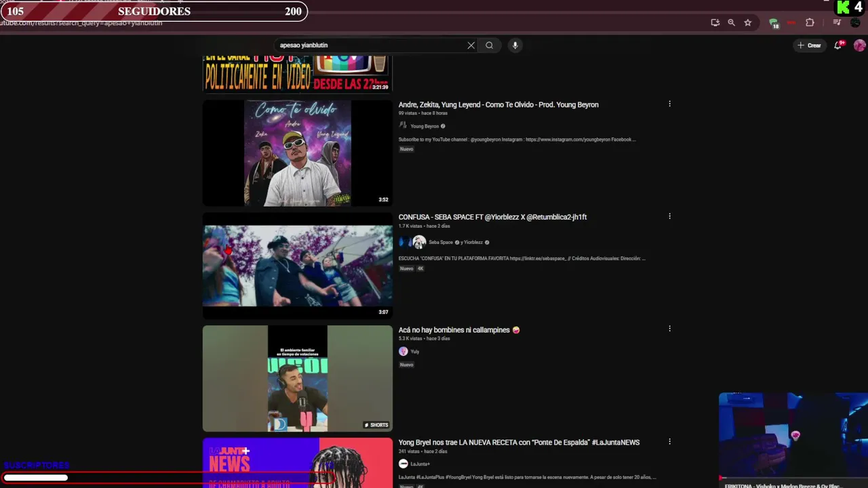
Task: Visit the Young Beyron channel name
Action: 425,126
